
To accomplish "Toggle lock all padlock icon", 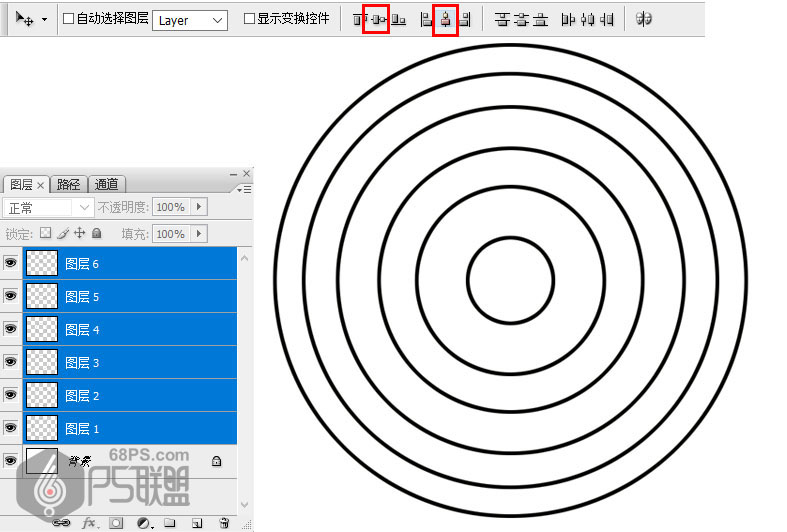I will coord(97,233).
